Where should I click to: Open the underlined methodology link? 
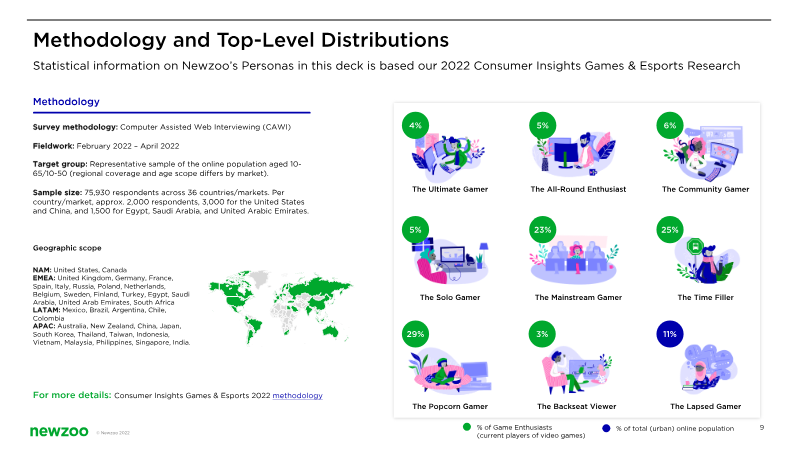297,395
